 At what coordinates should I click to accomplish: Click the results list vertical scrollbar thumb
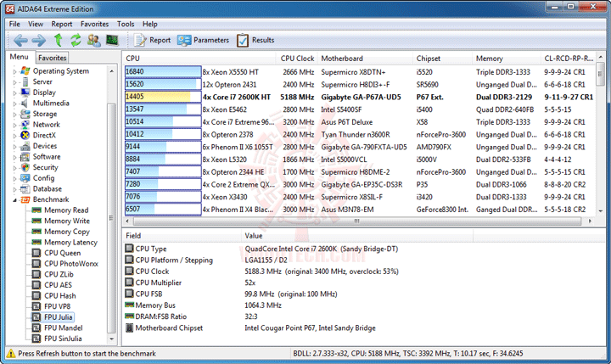[x=600, y=74]
